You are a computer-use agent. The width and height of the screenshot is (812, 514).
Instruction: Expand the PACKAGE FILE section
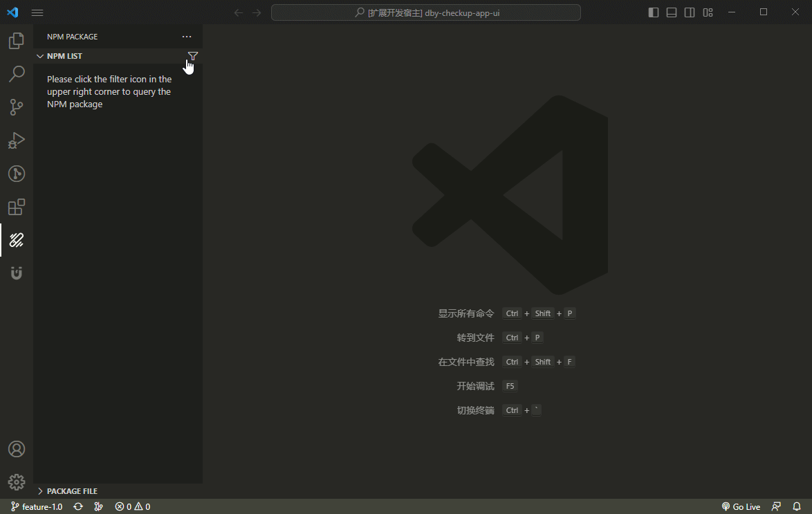[x=40, y=491]
